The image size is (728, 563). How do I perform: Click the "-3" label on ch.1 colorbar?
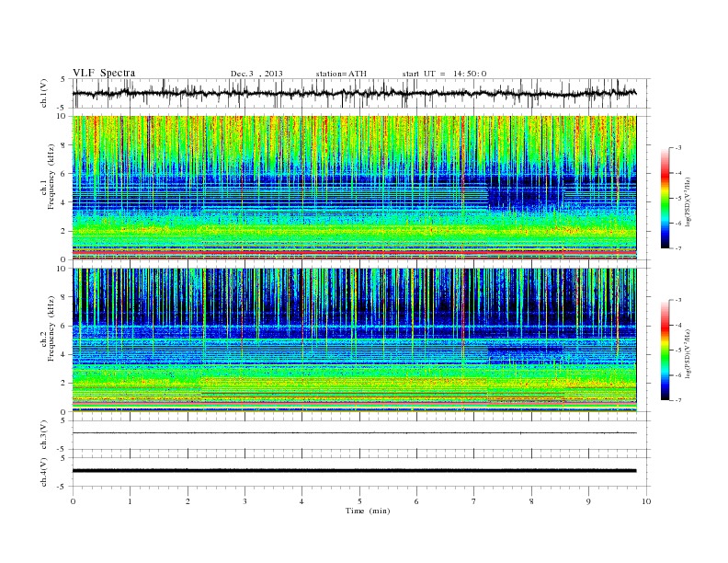pos(678,148)
